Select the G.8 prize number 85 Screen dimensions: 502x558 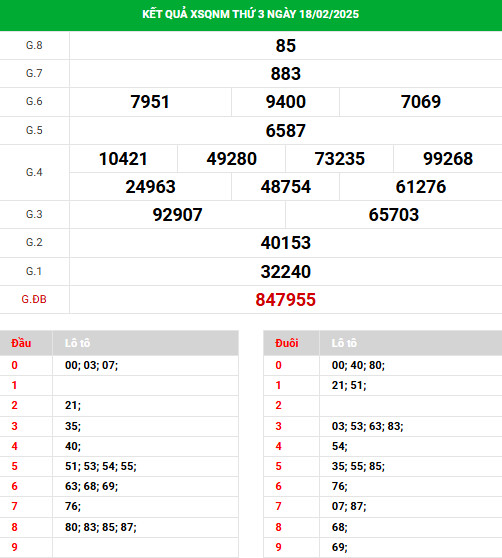coord(286,46)
